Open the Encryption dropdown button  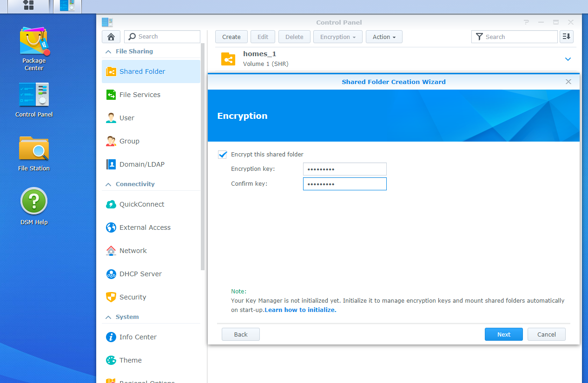[338, 37]
